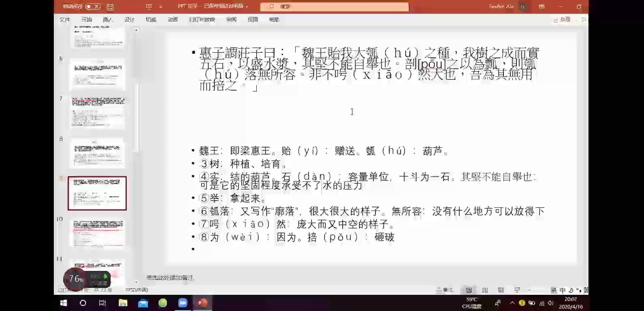Select slide 8 thumbnail

coord(97,153)
